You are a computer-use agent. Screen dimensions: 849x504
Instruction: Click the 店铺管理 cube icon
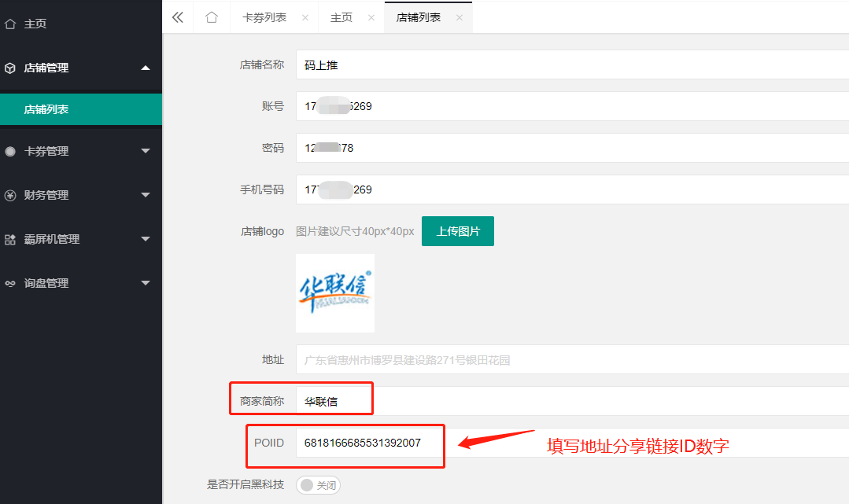(9, 68)
